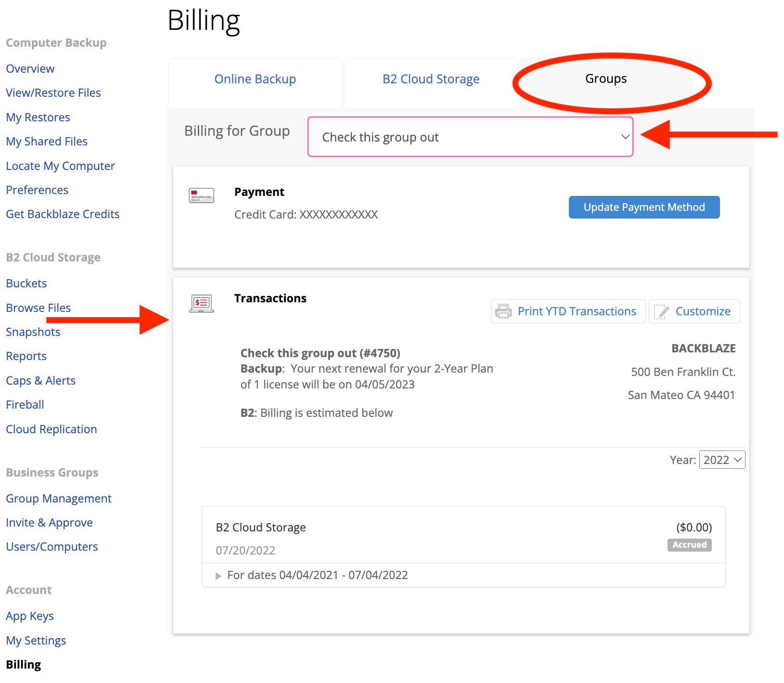784x683 pixels.
Task: Open Locate My Computer
Action: click(x=60, y=166)
